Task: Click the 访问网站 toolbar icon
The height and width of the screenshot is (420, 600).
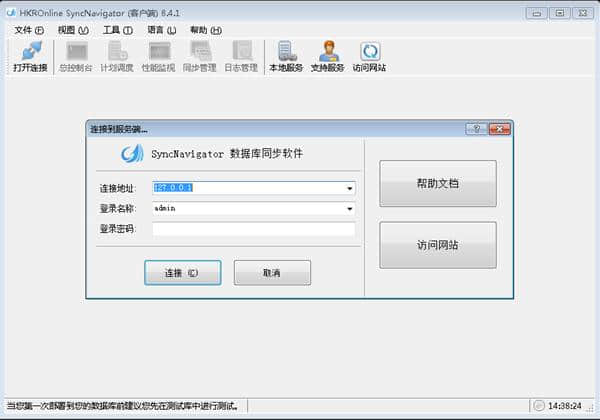Action: pos(369,57)
